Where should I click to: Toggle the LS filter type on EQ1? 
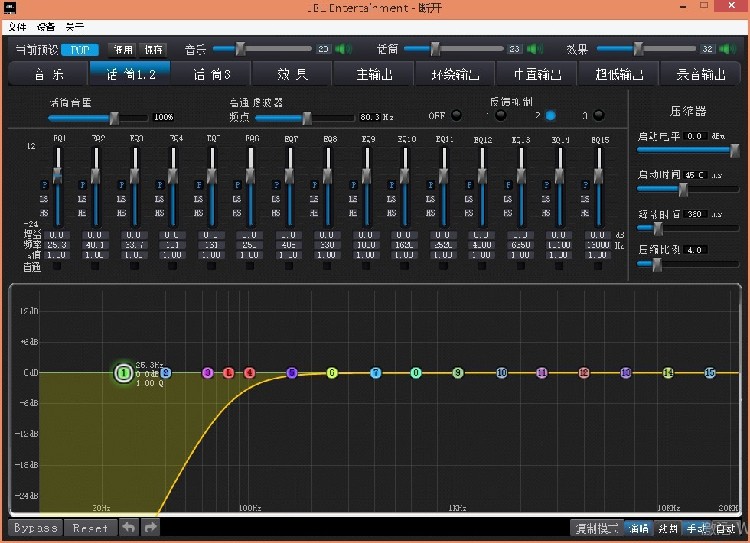[44, 199]
